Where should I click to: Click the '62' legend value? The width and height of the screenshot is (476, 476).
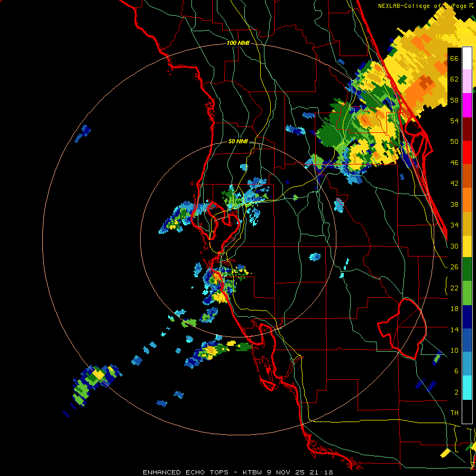pyautogui.click(x=454, y=79)
